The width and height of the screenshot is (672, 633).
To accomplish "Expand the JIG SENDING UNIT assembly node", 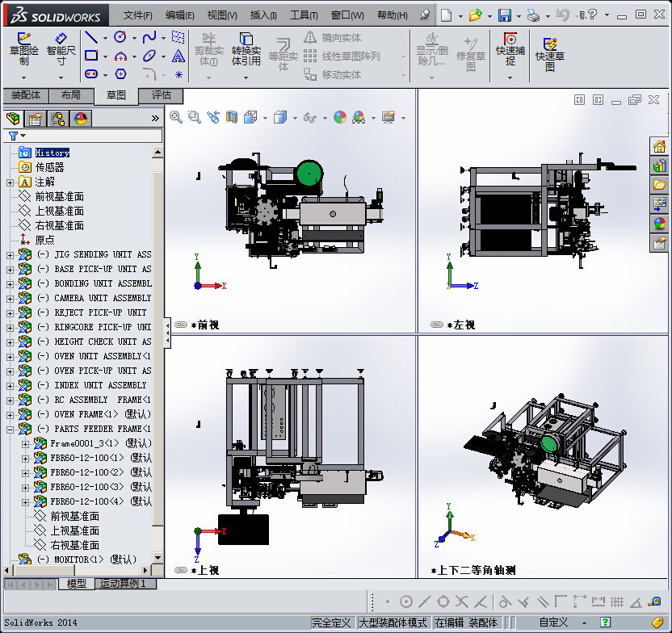I will tap(10, 255).
